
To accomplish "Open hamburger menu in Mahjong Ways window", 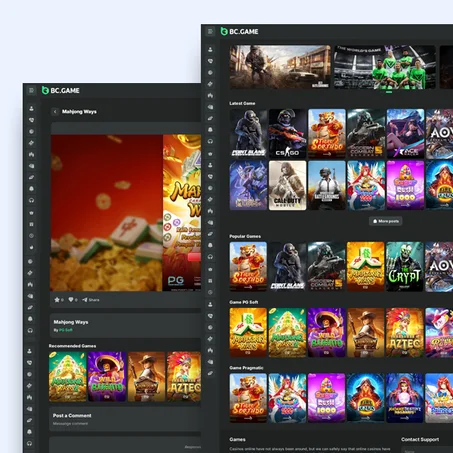I will pyautogui.click(x=31, y=90).
